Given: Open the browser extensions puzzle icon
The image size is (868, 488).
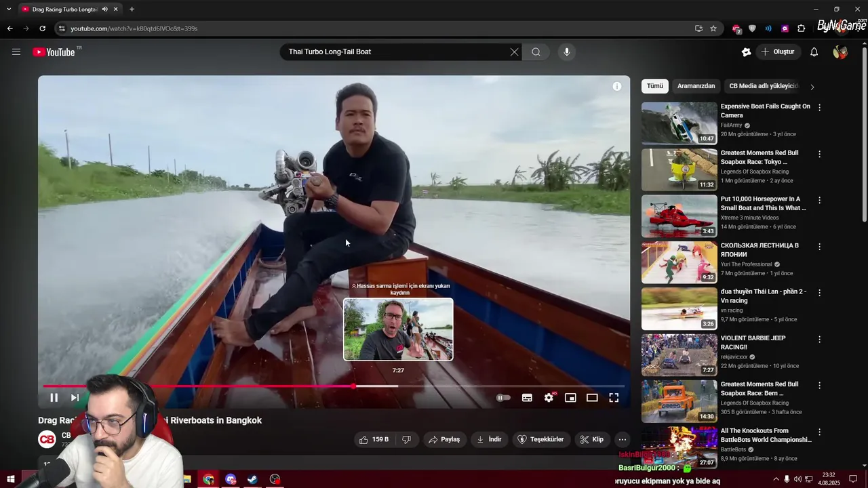Looking at the screenshot, I should tap(802, 28).
